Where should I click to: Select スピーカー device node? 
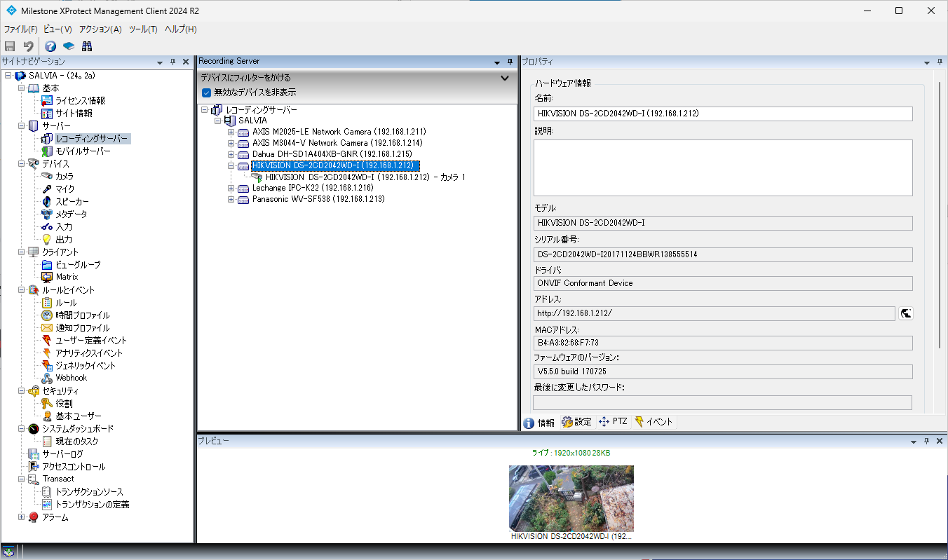(x=72, y=202)
